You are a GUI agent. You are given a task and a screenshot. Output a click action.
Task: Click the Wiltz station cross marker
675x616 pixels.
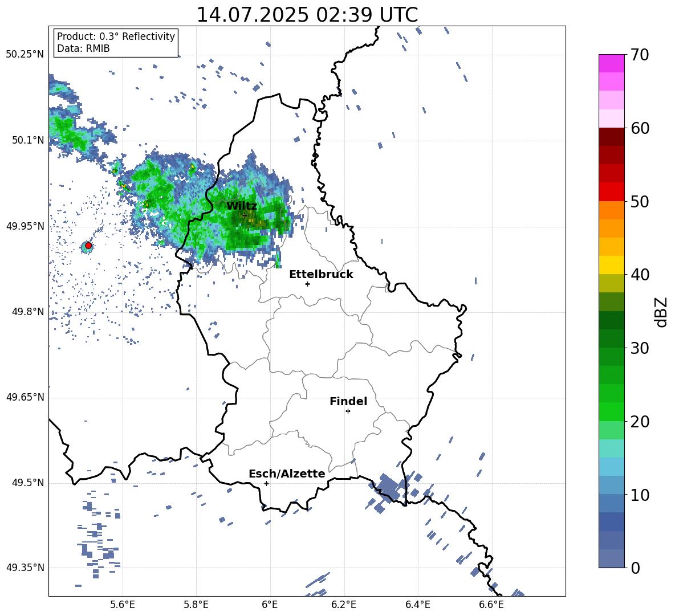245,215
